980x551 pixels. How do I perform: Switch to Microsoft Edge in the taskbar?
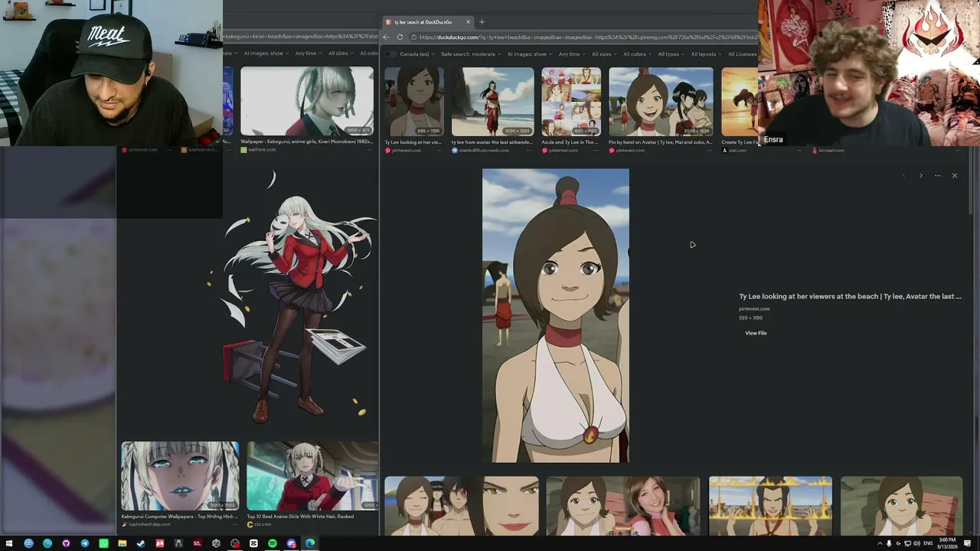point(310,543)
